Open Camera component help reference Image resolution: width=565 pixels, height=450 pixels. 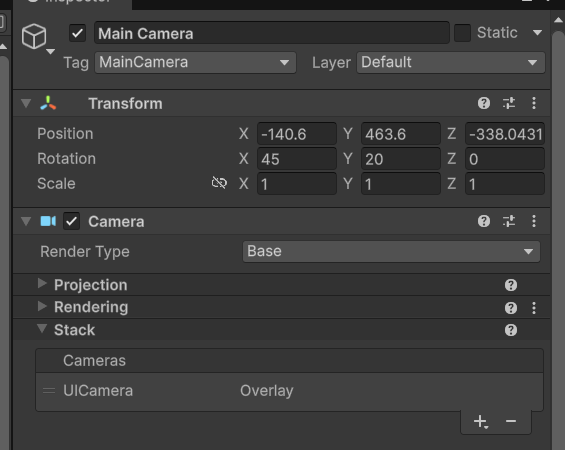484,221
